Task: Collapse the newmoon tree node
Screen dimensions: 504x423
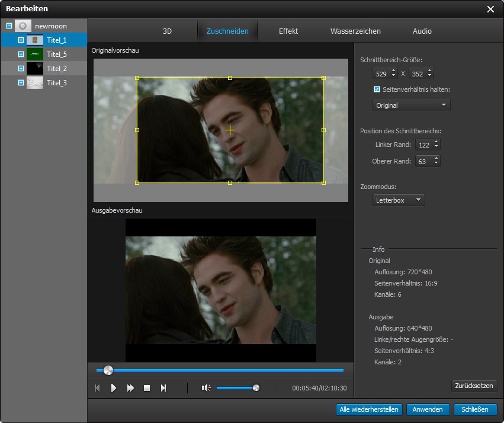Action: click(9, 25)
